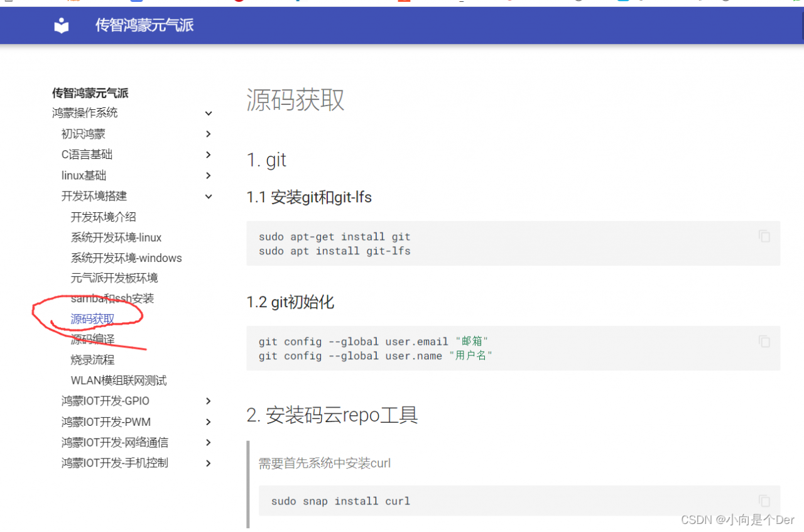Expand the 初识鸿蒙 chevron

pos(209,134)
